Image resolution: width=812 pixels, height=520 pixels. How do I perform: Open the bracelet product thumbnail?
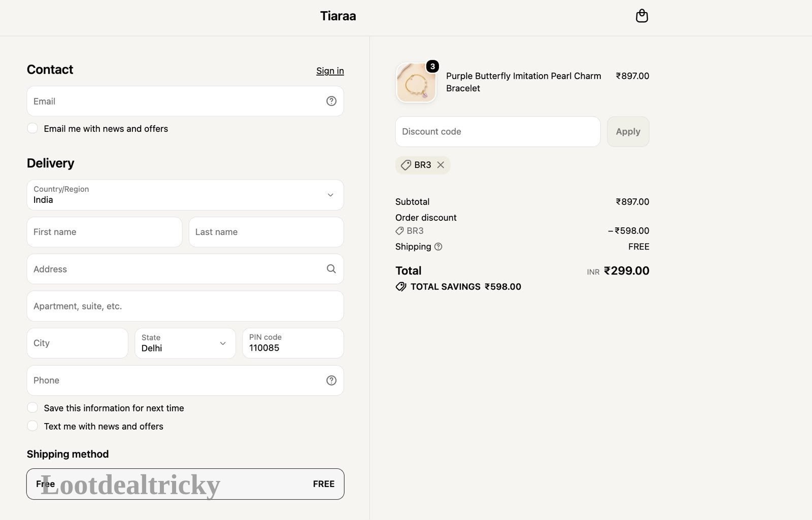coord(416,82)
